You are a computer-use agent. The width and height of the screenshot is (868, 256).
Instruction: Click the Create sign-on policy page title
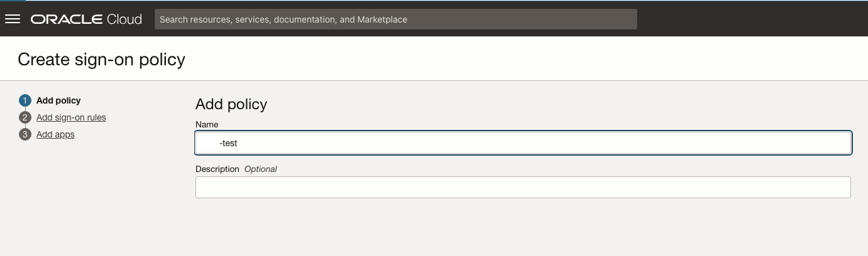click(x=101, y=59)
